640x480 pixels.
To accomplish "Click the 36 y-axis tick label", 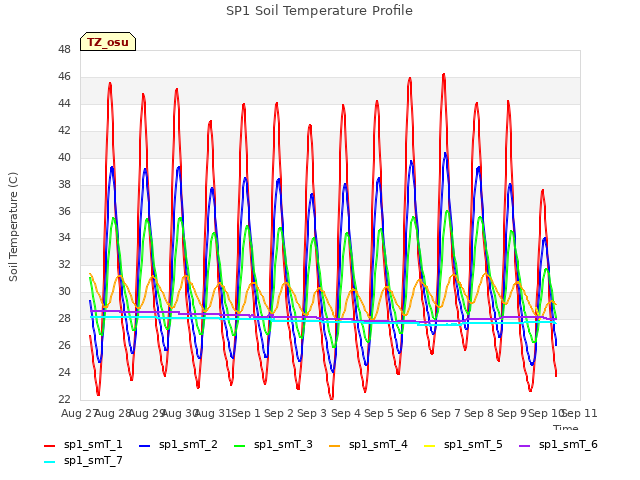I will (x=64, y=211).
